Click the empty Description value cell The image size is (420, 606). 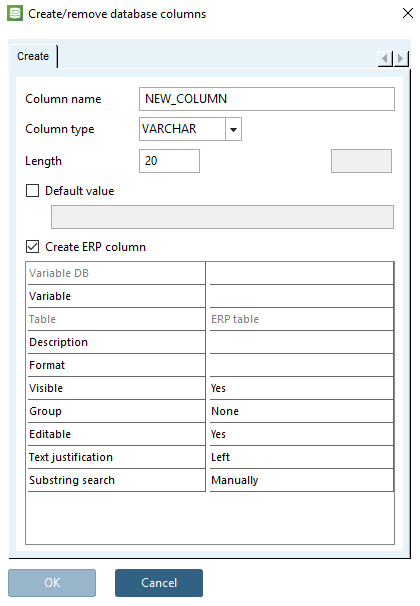(x=301, y=342)
